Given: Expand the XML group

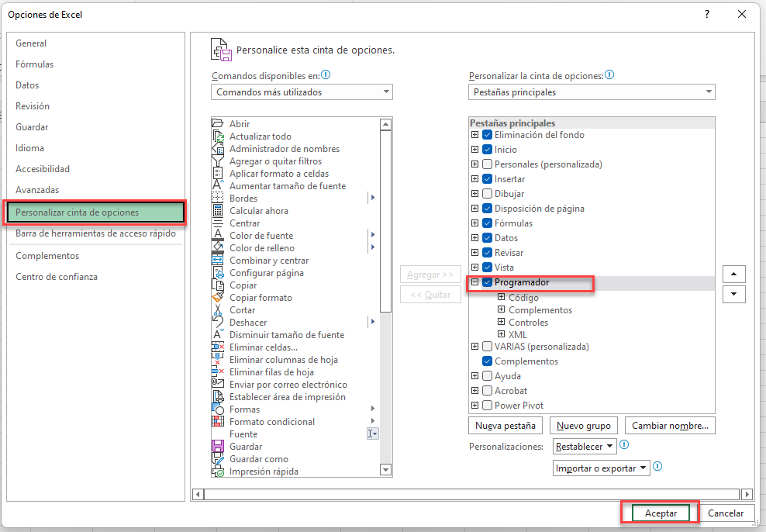Looking at the screenshot, I should 501,333.
